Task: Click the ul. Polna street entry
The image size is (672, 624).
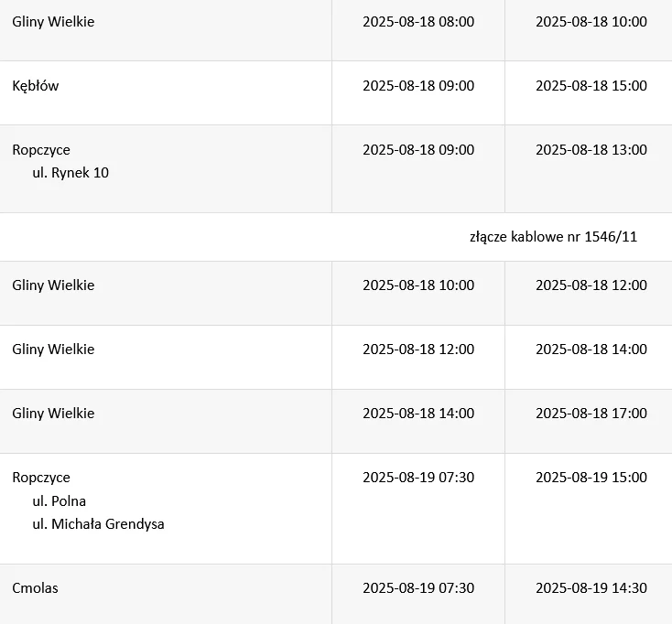Action: (x=60, y=501)
